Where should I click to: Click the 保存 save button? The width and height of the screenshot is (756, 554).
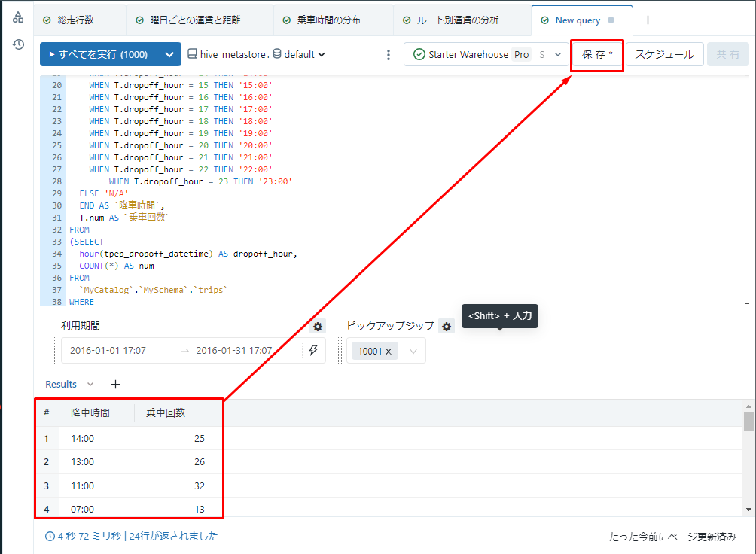click(597, 54)
